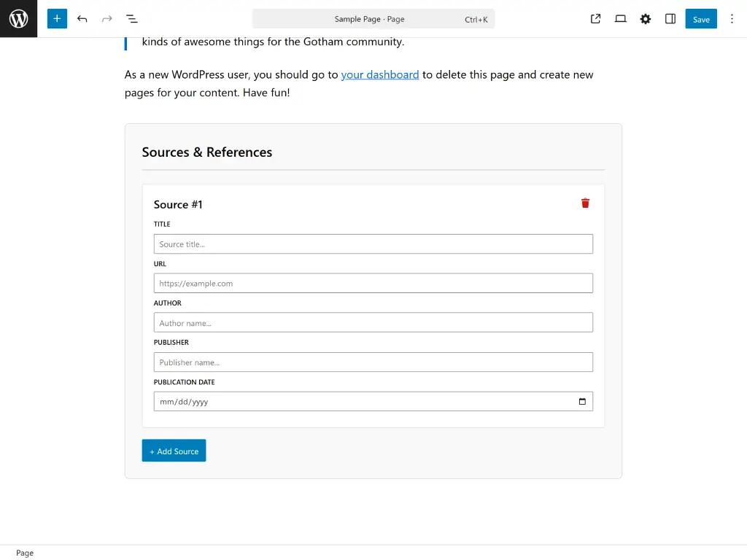The height and width of the screenshot is (560, 747).
Task: Click the gear-shaped tools icon
Action: (x=645, y=19)
